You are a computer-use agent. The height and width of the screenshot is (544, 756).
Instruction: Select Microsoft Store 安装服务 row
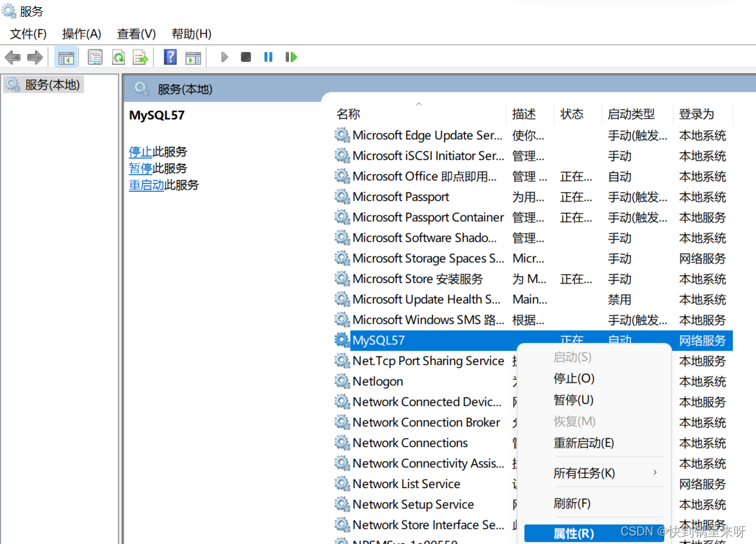pyautogui.click(x=533, y=279)
